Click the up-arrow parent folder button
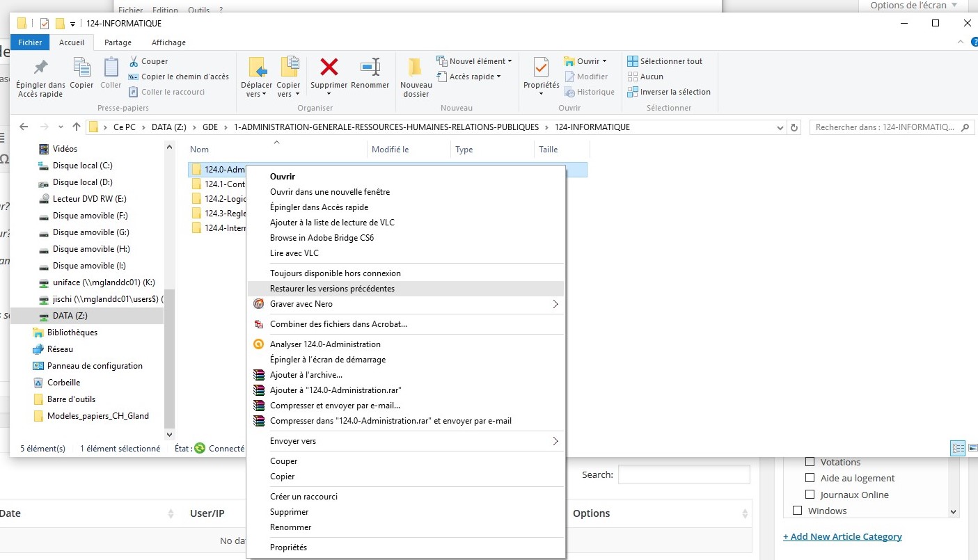This screenshot has width=978, height=560. (x=77, y=127)
